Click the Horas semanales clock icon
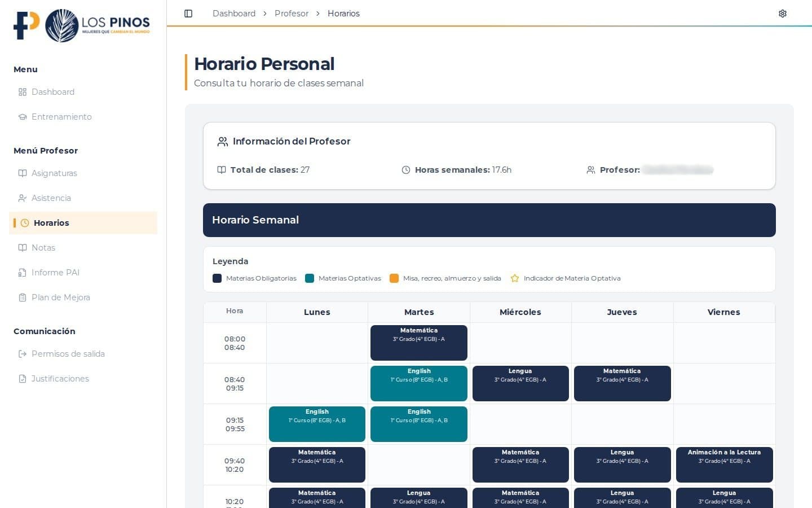This screenshot has width=812, height=508. (406, 170)
